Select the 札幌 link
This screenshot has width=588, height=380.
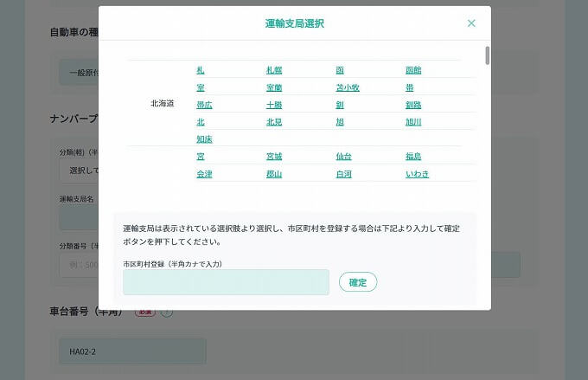274,70
